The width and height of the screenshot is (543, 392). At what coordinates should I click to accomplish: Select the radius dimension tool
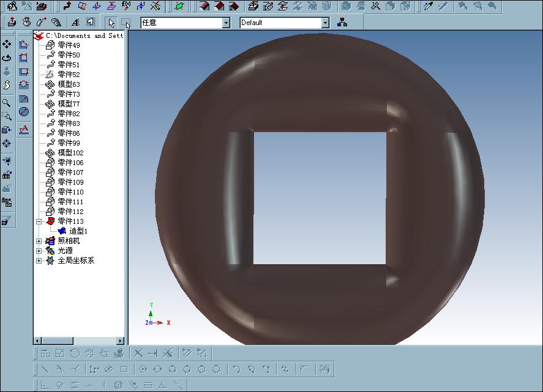pyautogui.click(x=23, y=99)
